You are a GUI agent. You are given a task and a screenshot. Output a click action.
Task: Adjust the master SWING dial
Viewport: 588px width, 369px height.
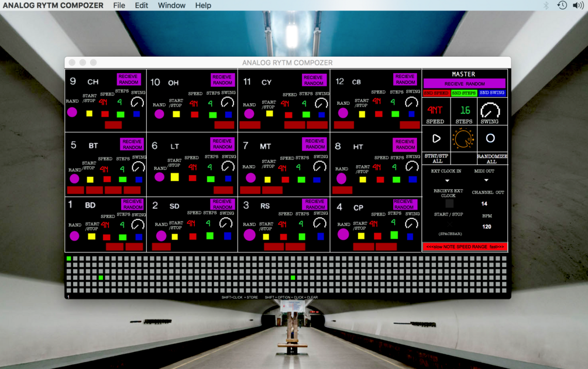click(490, 110)
